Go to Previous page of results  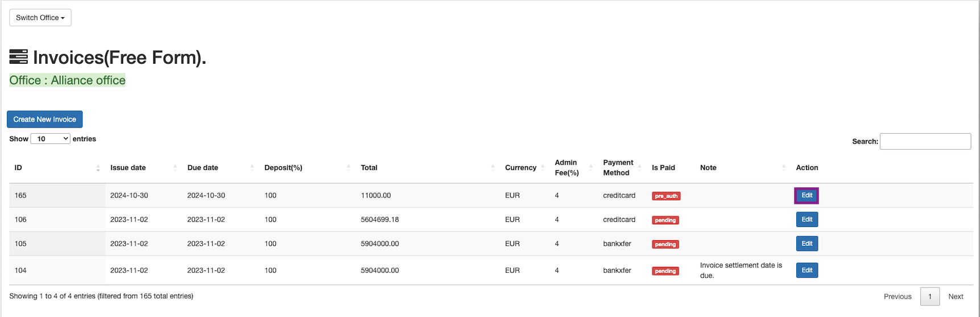898,297
